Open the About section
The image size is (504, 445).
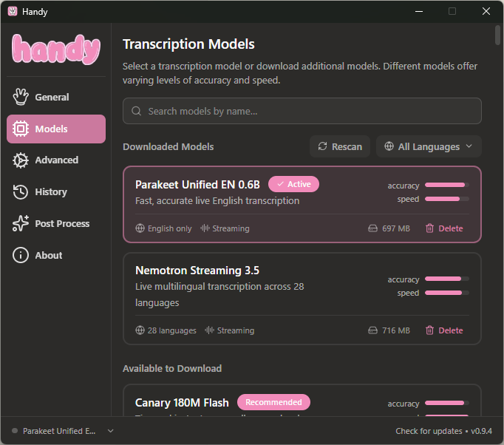[x=56, y=255]
